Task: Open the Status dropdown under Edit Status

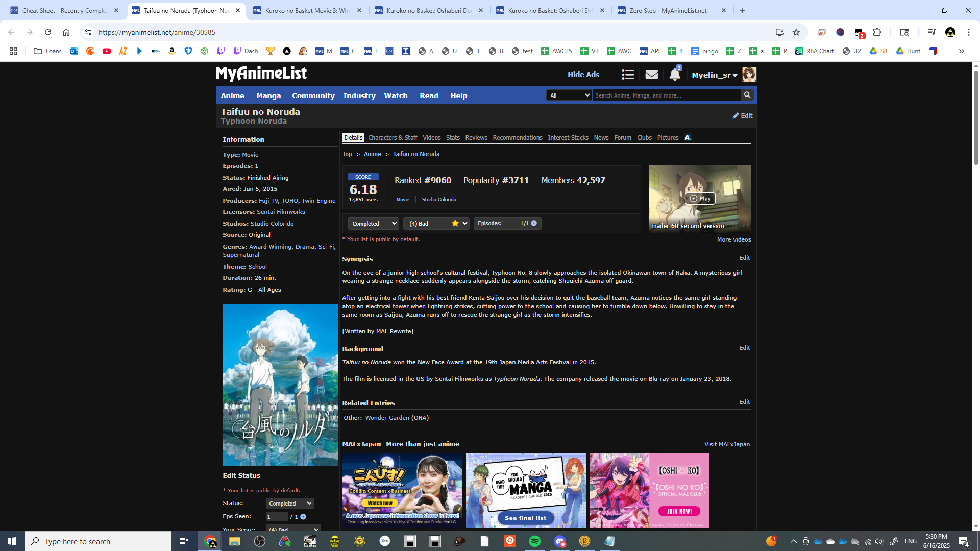Action: (289, 504)
